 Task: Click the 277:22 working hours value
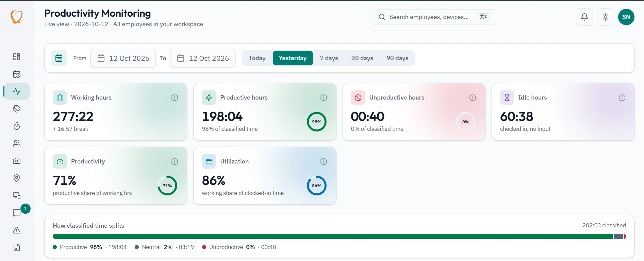coord(73,117)
